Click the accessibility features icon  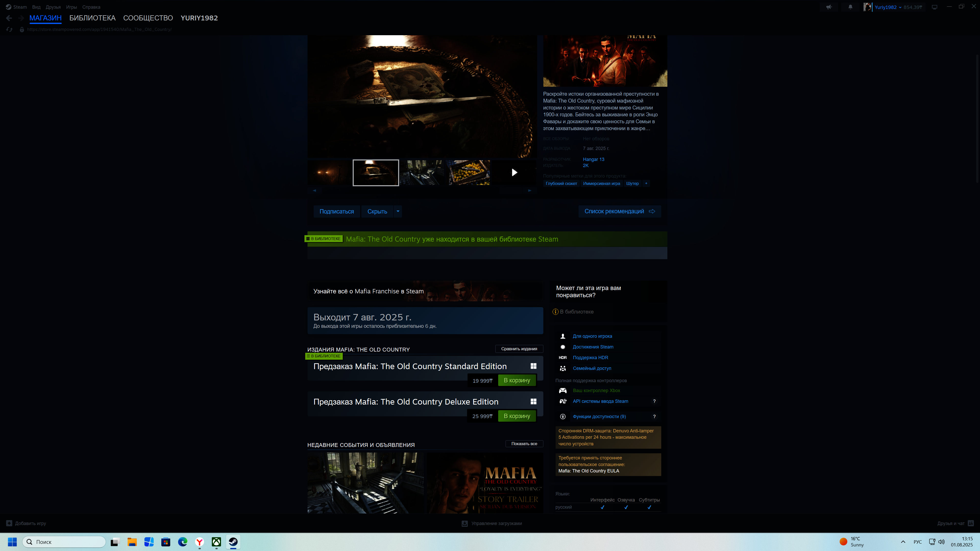[x=563, y=416]
